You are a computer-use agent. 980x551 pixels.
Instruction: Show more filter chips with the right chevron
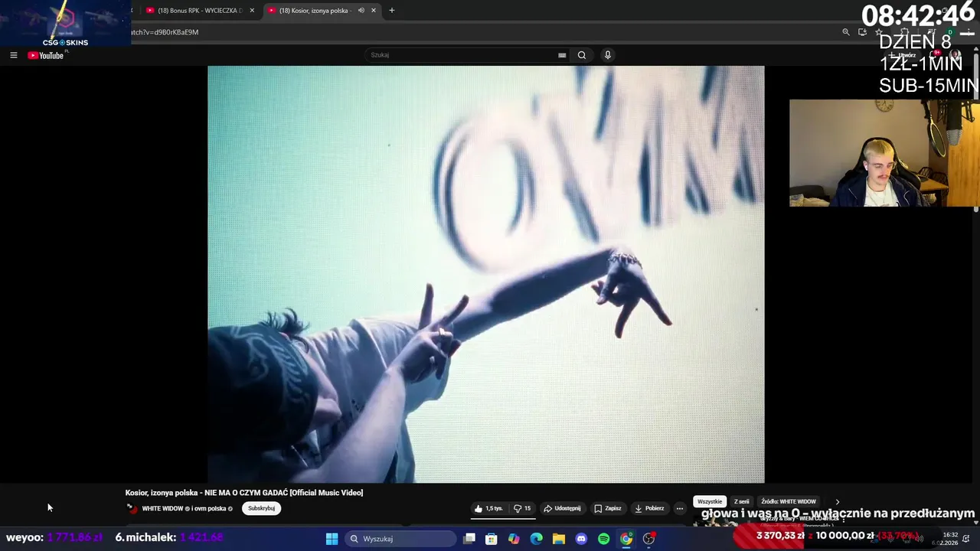(837, 502)
